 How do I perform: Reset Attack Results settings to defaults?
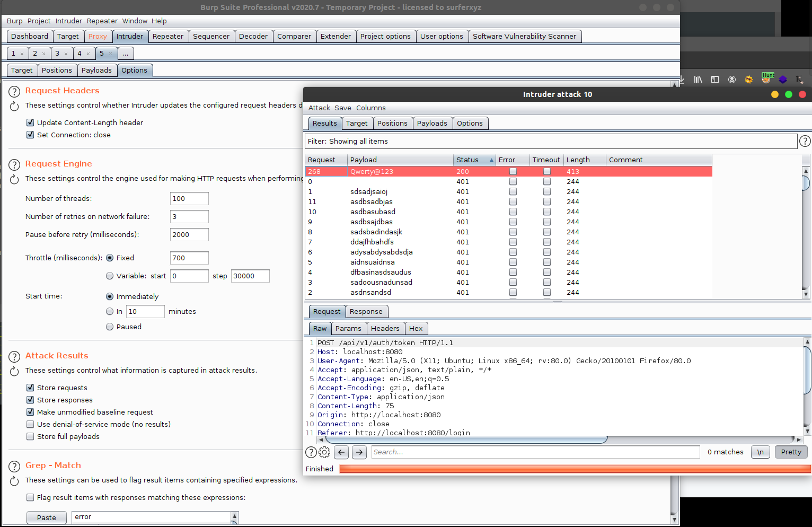click(14, 371)
